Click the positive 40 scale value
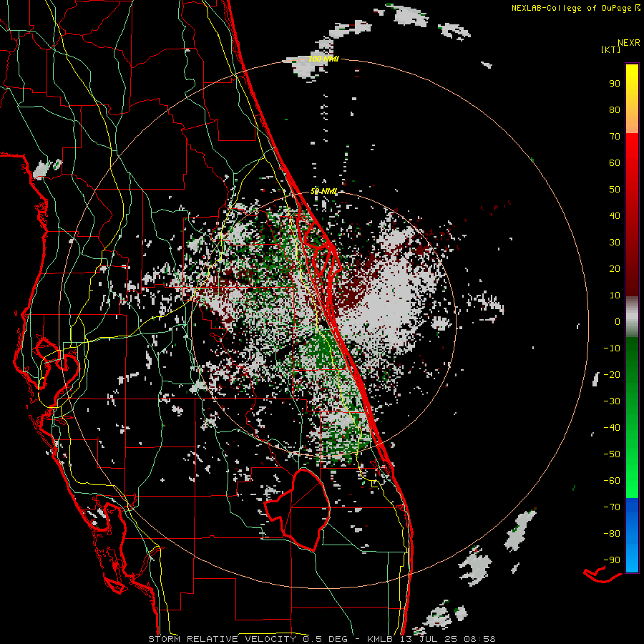The width and height of the screenshot is (644, 644). 615,216
